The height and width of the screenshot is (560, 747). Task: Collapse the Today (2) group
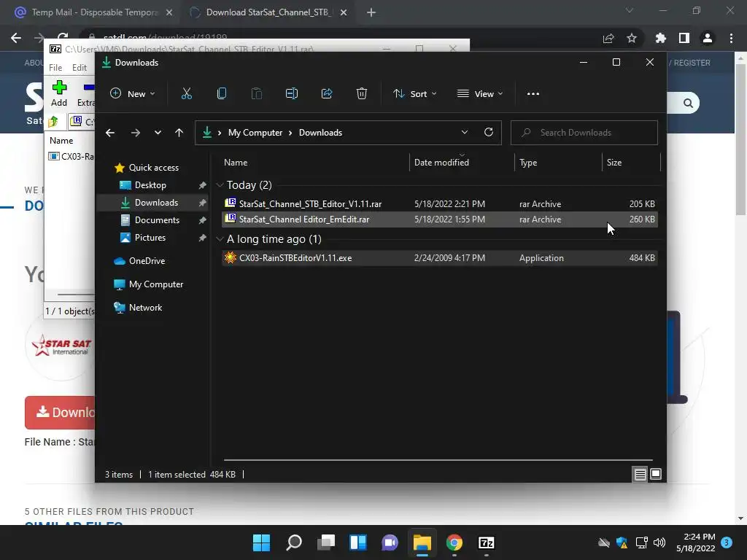(220, 184)
